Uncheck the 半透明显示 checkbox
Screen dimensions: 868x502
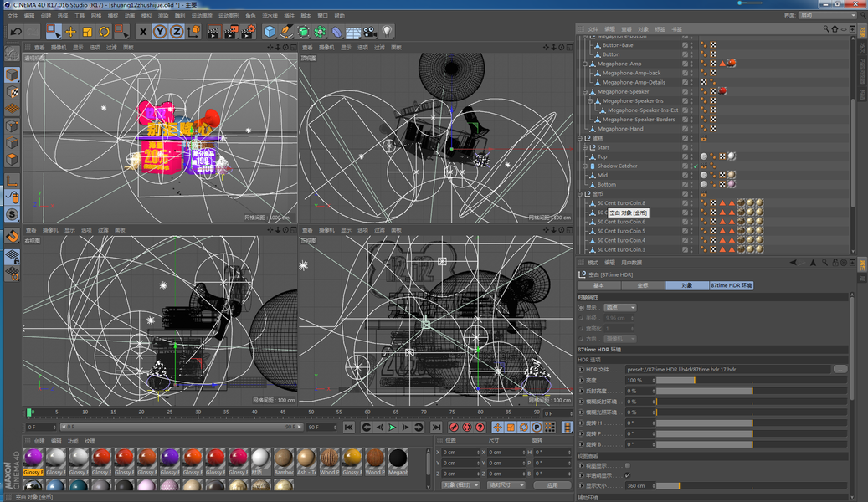point(627,475)
